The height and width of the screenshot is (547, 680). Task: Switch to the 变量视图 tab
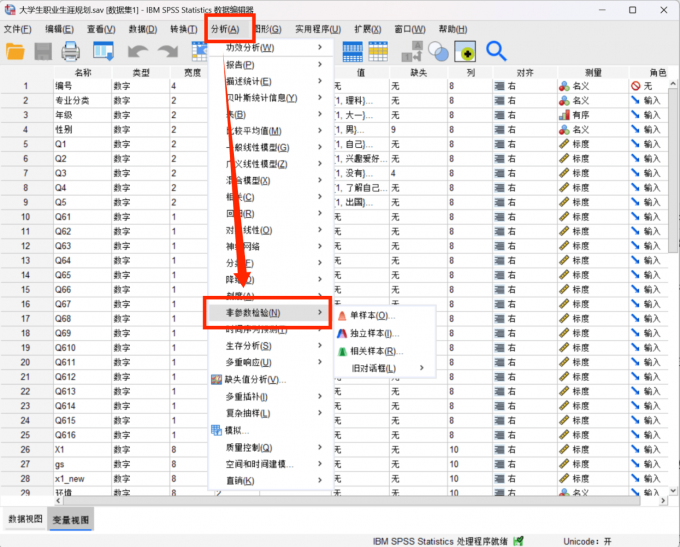tap(71, 519)
